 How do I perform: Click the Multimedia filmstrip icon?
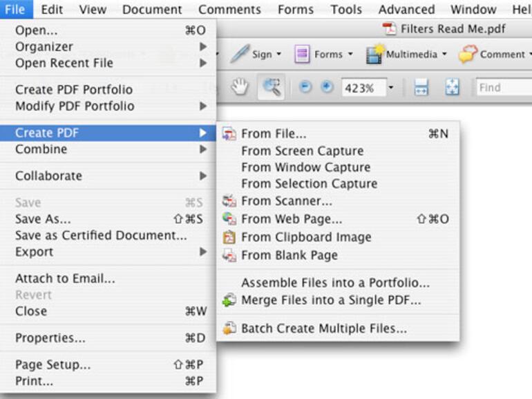[376, 54]
